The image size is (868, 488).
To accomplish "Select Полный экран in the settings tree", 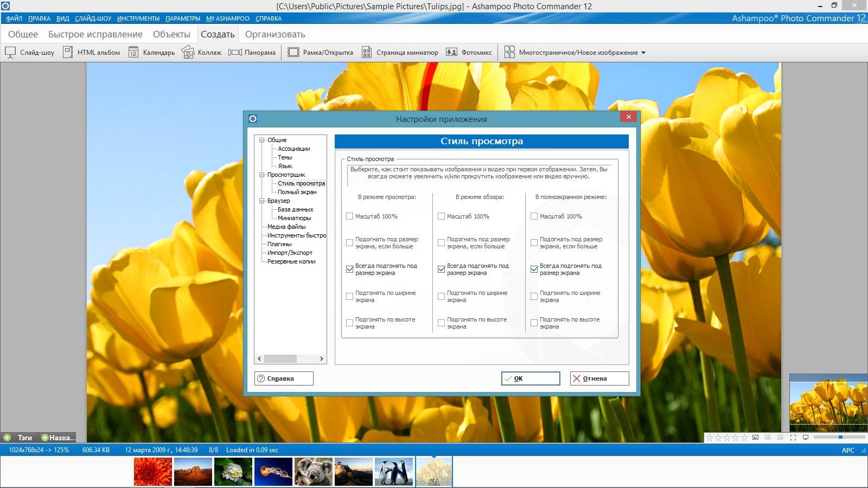I will click(297, 192).
